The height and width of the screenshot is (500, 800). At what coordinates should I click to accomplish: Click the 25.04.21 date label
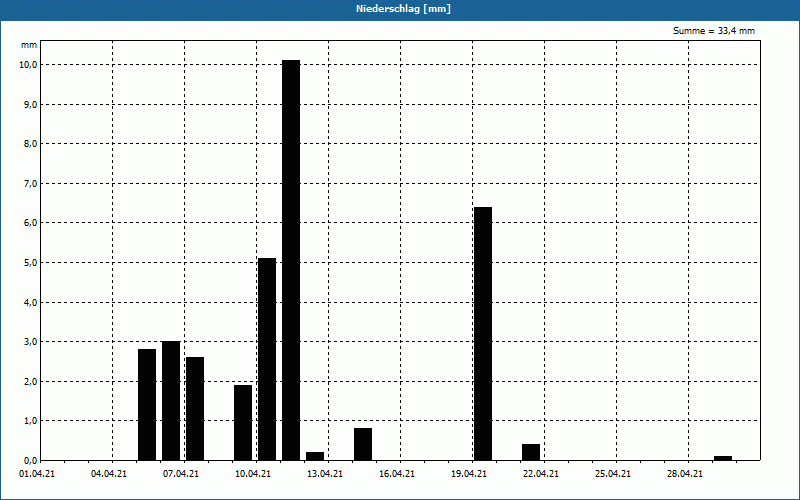pos(612,474)
